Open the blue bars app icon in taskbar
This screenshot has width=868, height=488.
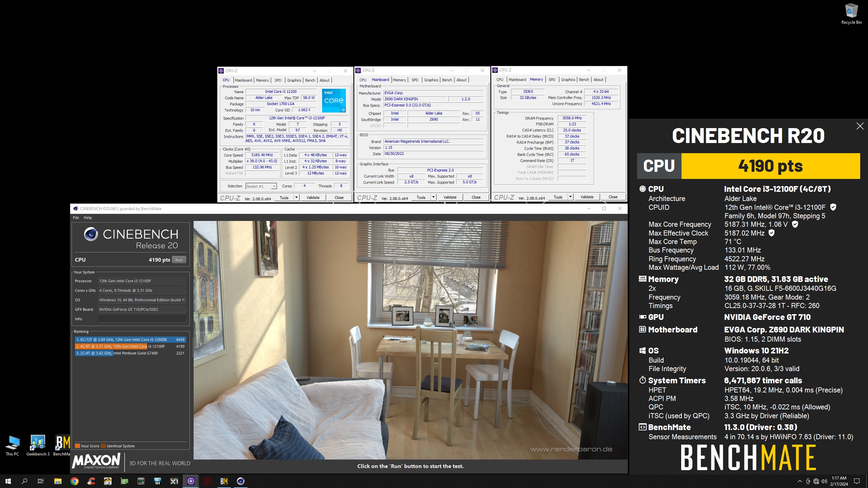coord(158,481)
